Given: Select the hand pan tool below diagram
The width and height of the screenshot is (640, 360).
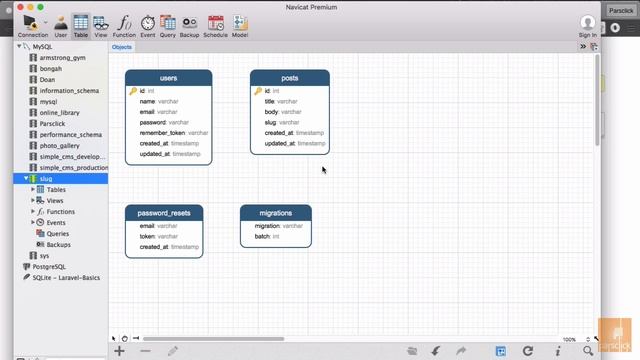Looking at the screenshot, I should (x=124, y=338).
